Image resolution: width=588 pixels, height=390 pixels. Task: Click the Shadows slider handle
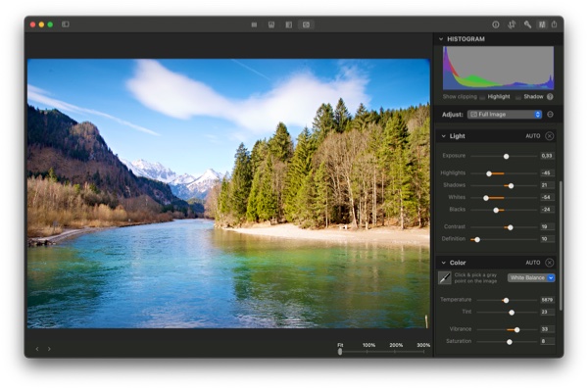tap(511, 185)
